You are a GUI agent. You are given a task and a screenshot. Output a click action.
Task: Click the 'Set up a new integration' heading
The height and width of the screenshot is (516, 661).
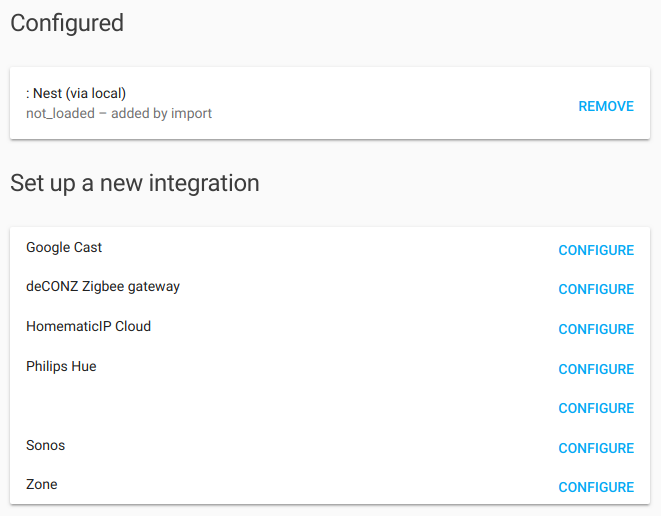135,183
